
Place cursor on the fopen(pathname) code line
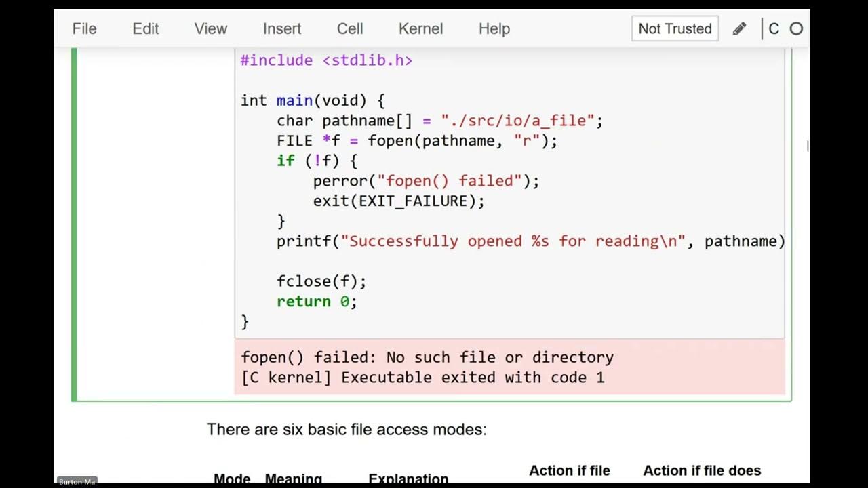tap(416, 141)
